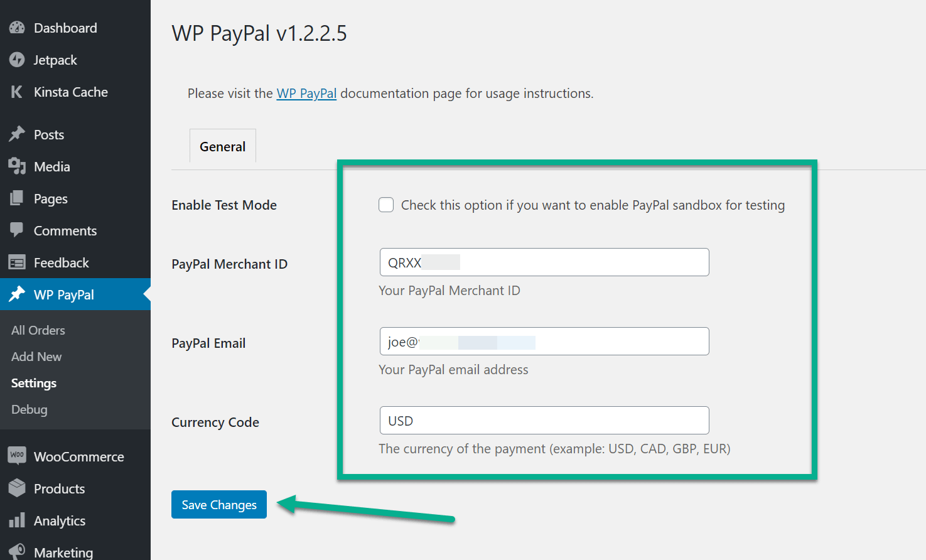Open the Media library

(51, 166)
